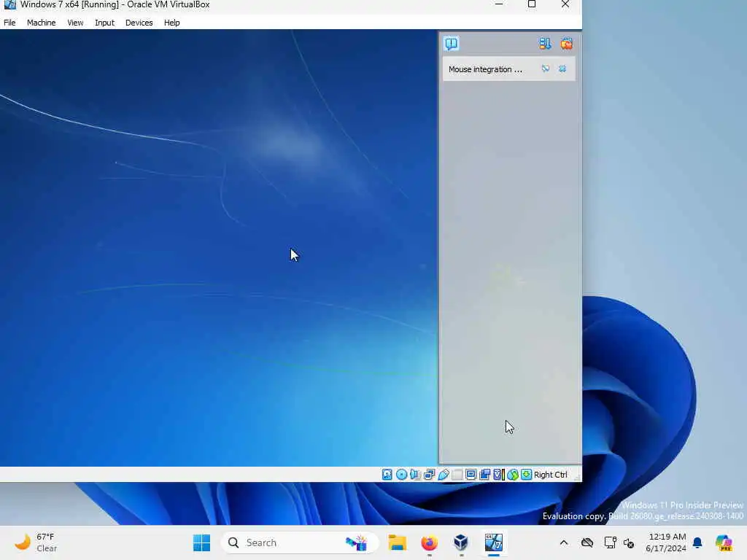Screen dimensions: 747x560
Task: Open the Machine menu
Action: (x=41, y=23)
